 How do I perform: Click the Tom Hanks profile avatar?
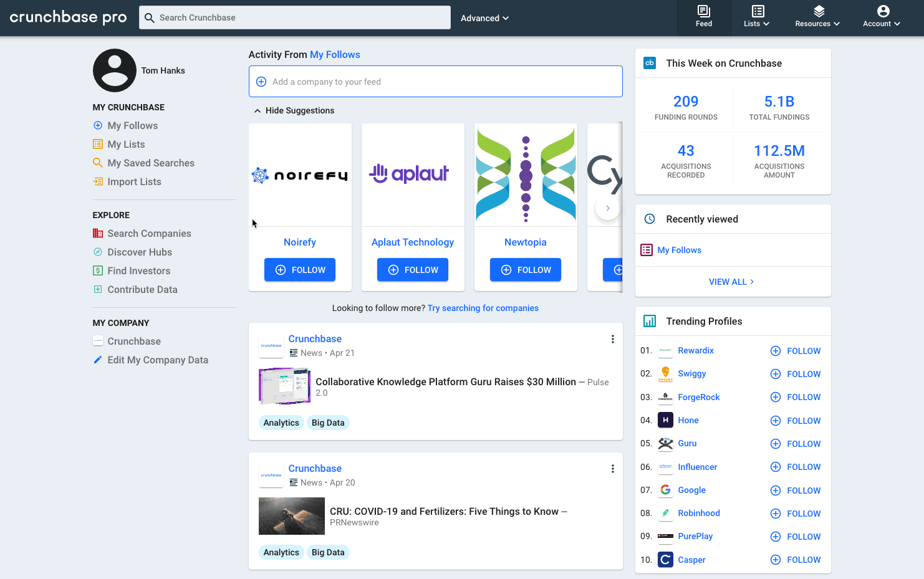pos(115,70)
